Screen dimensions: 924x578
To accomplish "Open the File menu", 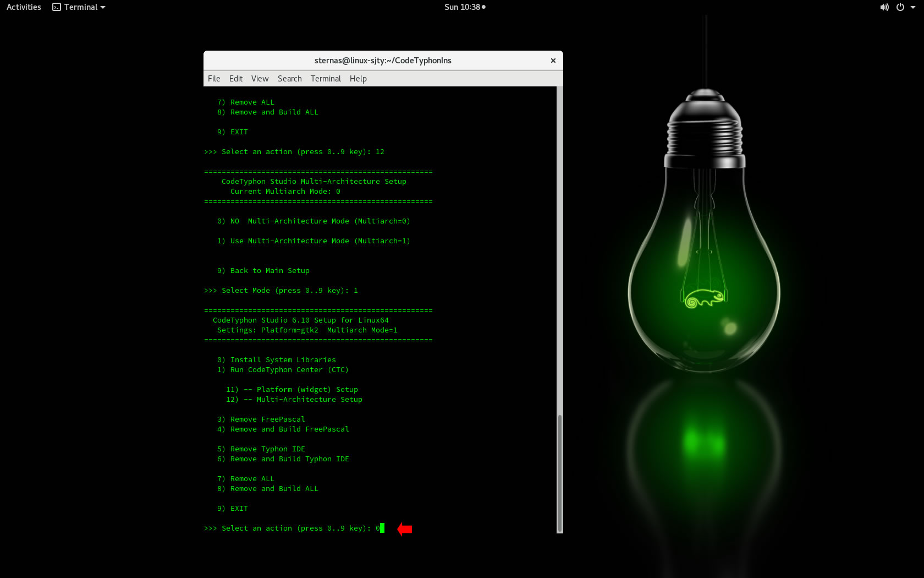I will (214, 79).
